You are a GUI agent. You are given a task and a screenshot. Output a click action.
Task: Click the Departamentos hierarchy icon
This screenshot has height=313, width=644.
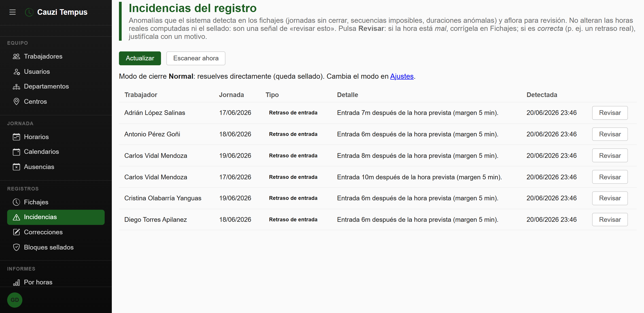point(16,87)
